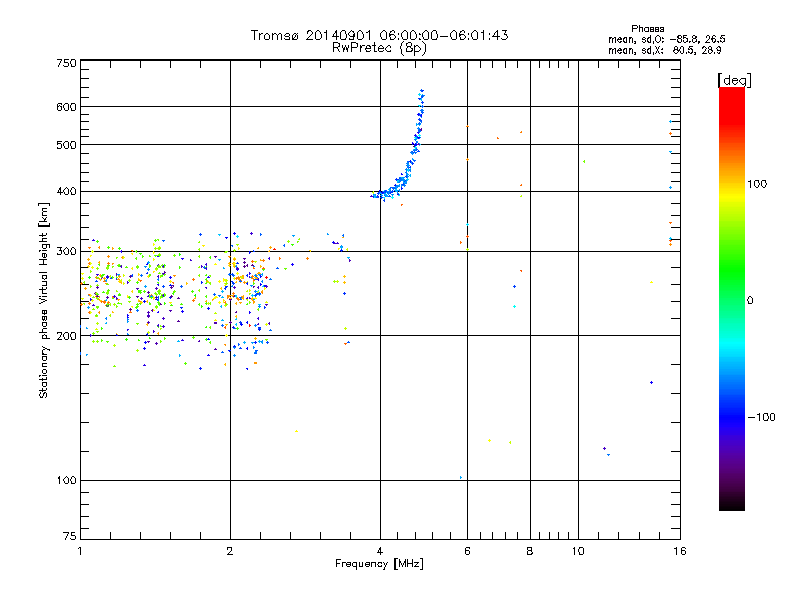Select the 75 km y-axis tick label
Viewport: 800px width, 600px height.
[68, 536]
